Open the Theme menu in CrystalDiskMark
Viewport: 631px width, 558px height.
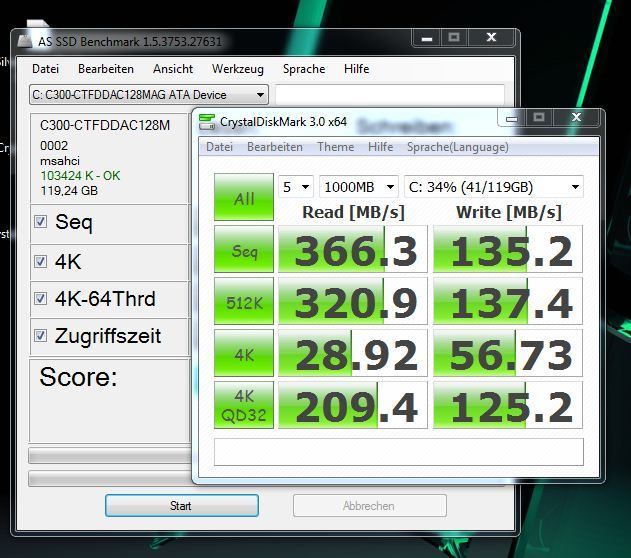[336, 147]
